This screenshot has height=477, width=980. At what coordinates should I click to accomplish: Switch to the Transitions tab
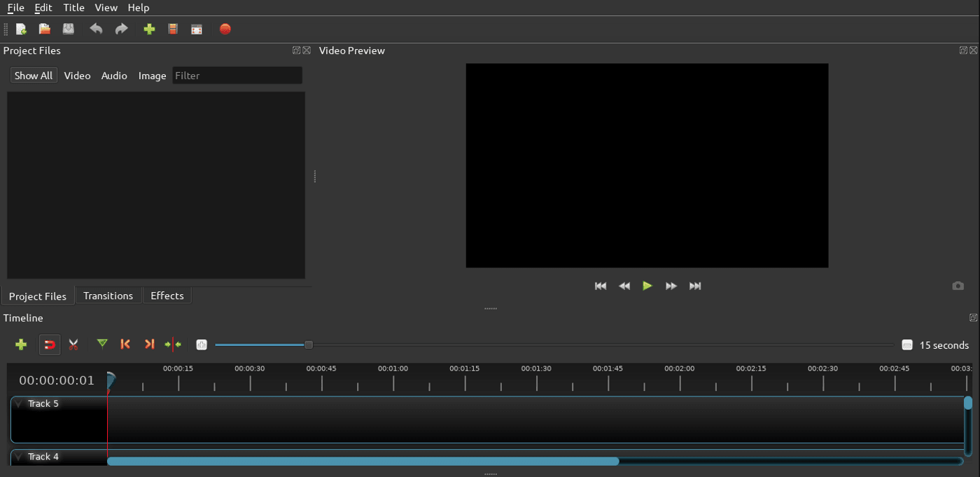[108, 296]
